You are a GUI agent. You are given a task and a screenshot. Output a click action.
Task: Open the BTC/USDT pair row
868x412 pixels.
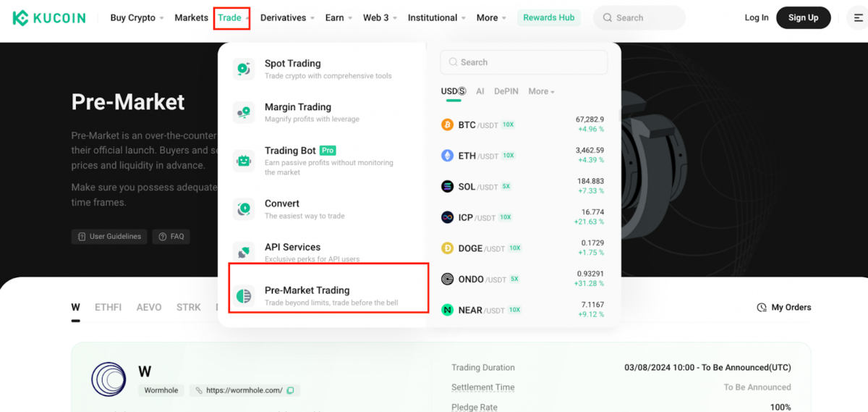pos(524,125)
